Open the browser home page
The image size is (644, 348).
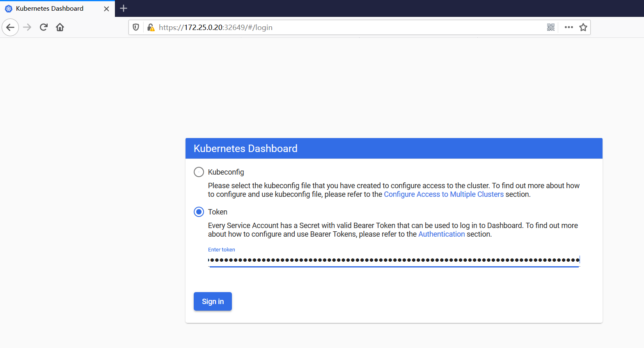coord(60,28)
